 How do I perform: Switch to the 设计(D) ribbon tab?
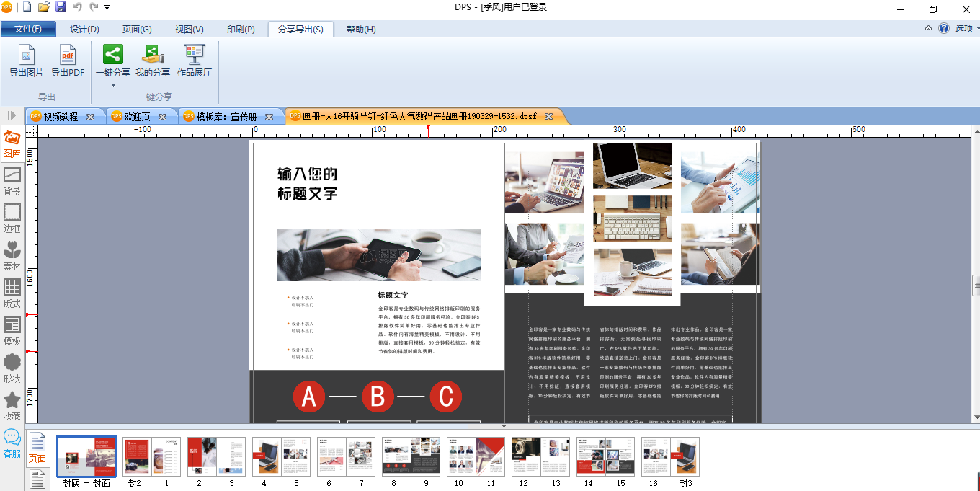tap(84, 30)
